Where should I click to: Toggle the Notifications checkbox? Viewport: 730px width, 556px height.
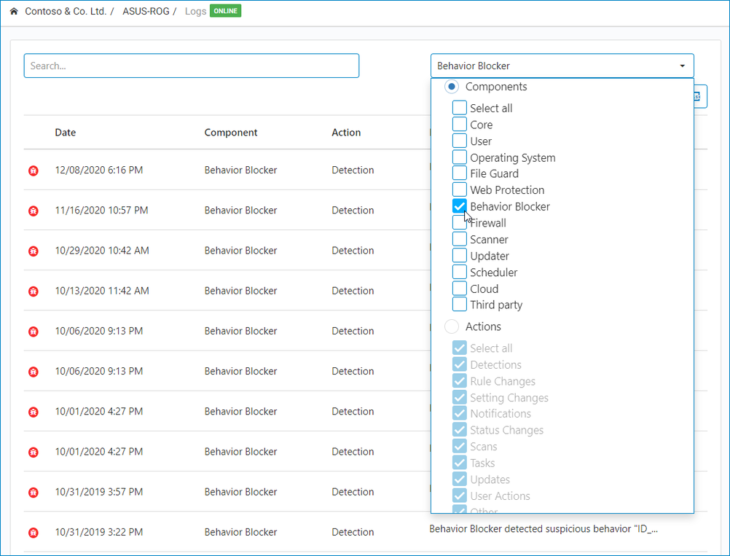pos(460,414)
